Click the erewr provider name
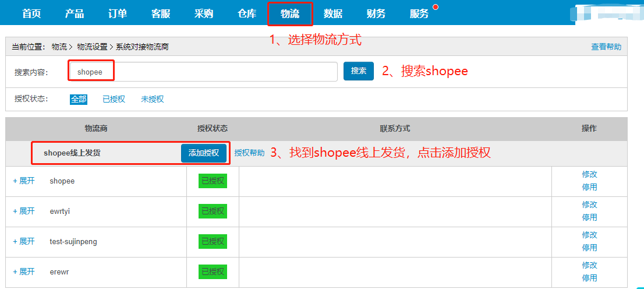This screenshot has width=644, height=289. 61,272
